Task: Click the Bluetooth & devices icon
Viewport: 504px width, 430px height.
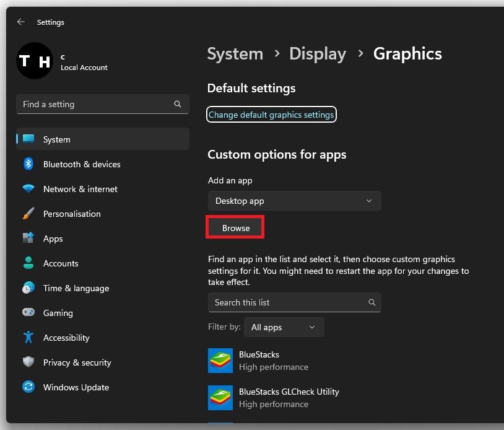Action: click(x=28, y=164)
